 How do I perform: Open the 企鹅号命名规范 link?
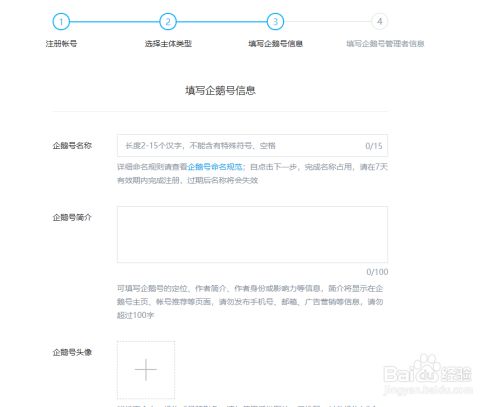pos(215,167)
